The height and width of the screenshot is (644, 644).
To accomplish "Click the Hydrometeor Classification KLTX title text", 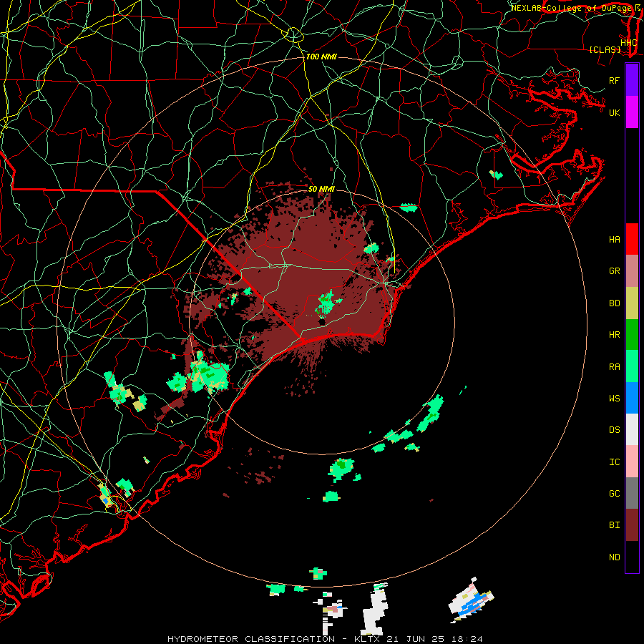I will click(x=325, y=639).
